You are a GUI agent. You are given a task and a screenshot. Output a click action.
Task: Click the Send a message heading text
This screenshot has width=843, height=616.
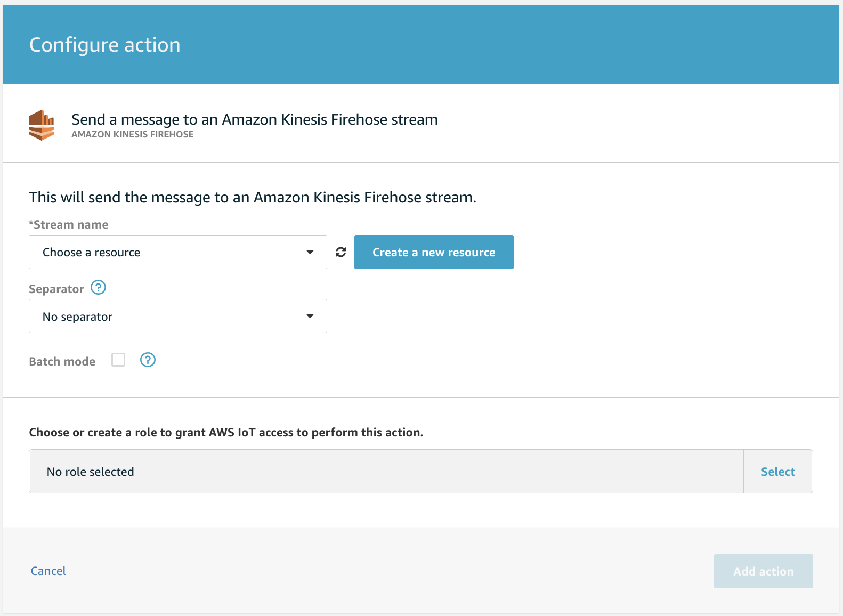coord(255,120)
